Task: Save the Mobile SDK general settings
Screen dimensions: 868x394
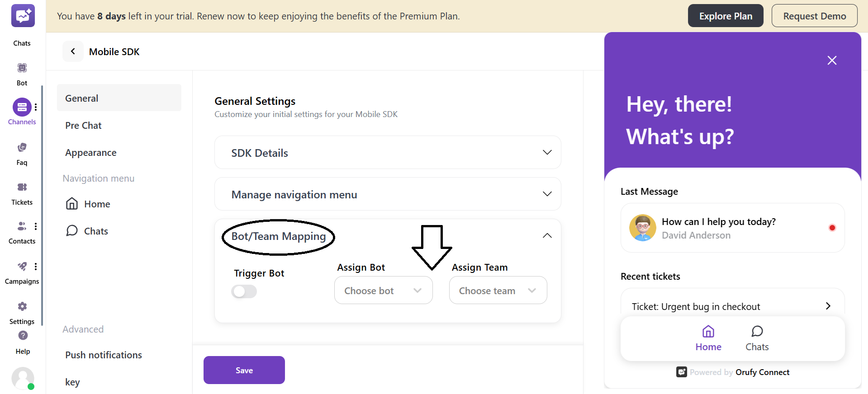Action: click(244, 370)
